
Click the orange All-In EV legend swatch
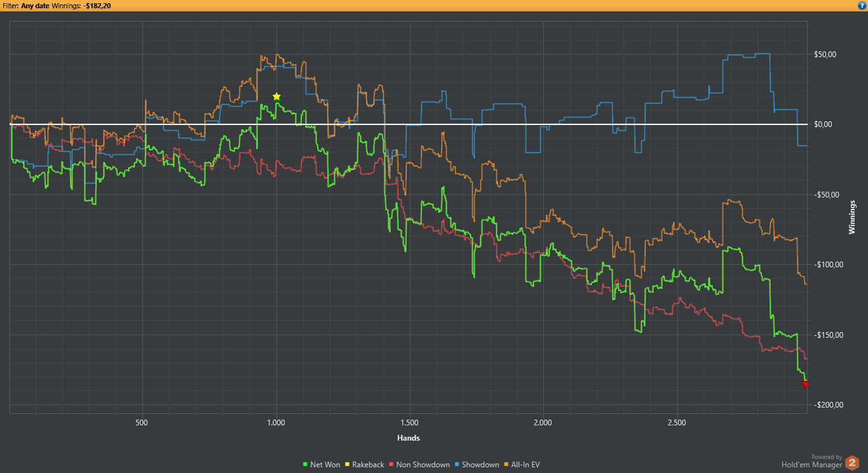tap(506, 465)
